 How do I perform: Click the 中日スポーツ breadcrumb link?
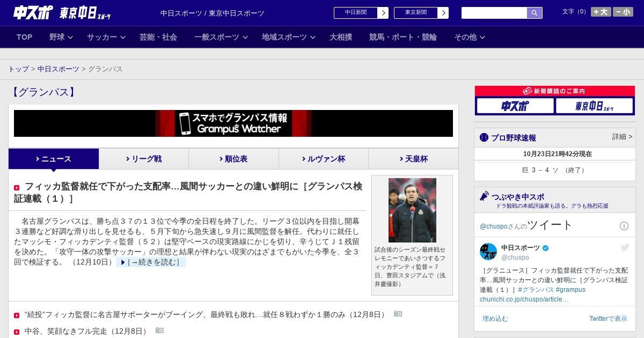pyautogui.click(x=58, y=69)
